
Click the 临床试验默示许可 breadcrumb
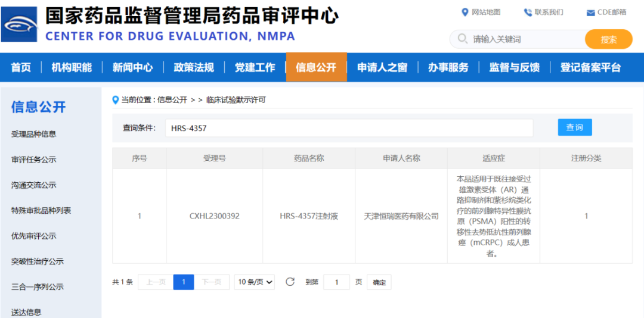[236, 99]
